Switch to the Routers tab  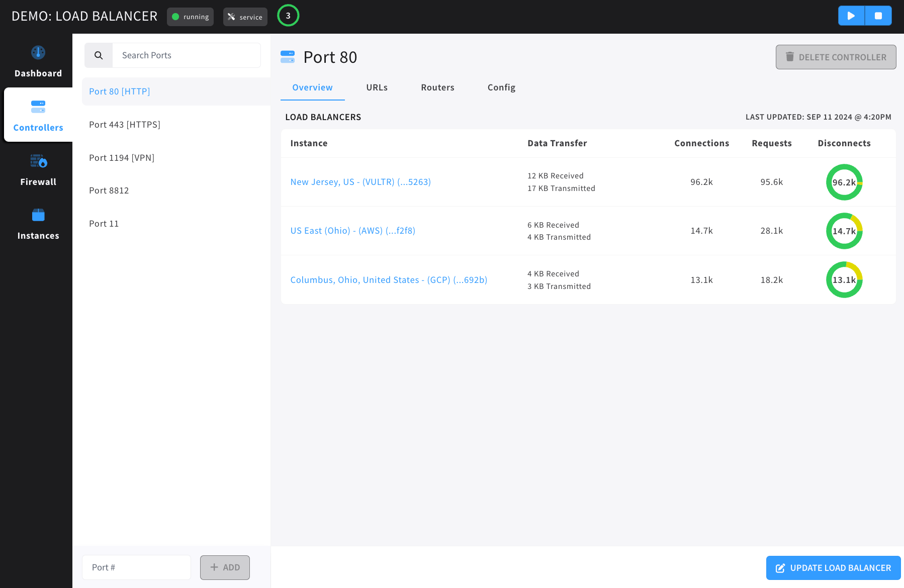(437, 87)
